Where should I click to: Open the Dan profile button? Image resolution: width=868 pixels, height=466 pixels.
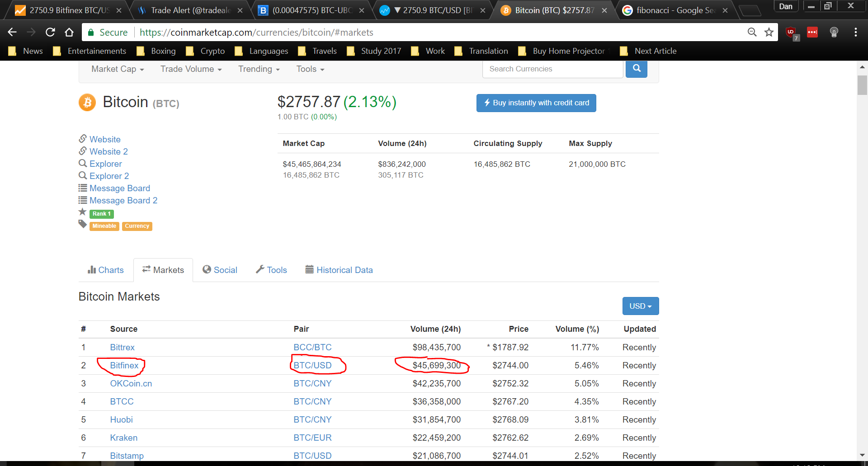coord(786,6)
